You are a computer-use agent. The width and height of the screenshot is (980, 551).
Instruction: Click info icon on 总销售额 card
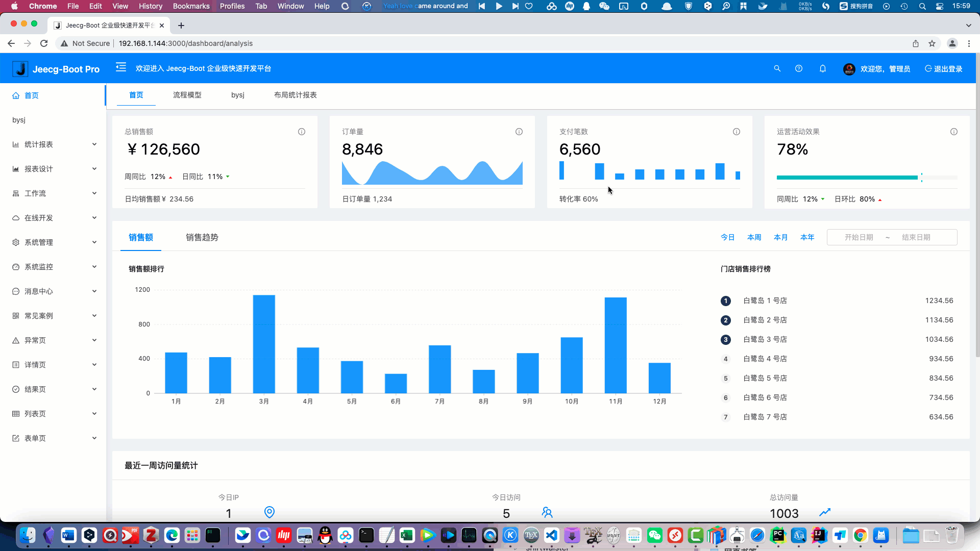(x=302, y=132)
